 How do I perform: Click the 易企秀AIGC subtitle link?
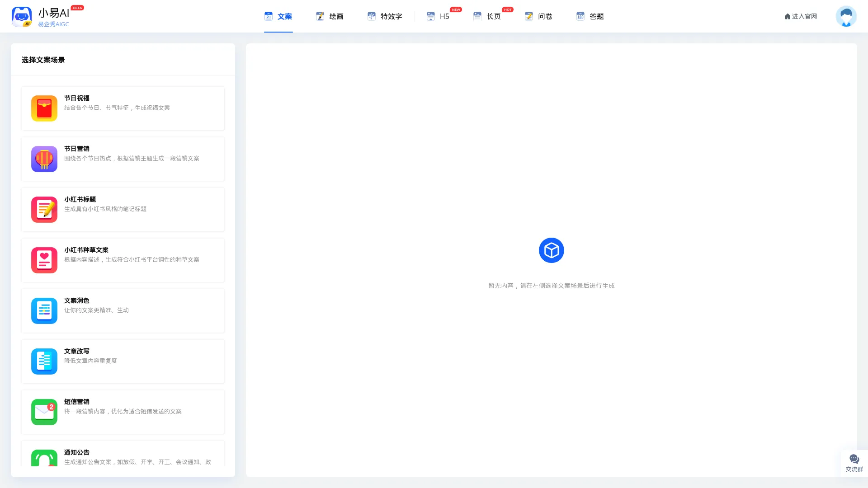[x=53, y=24]
